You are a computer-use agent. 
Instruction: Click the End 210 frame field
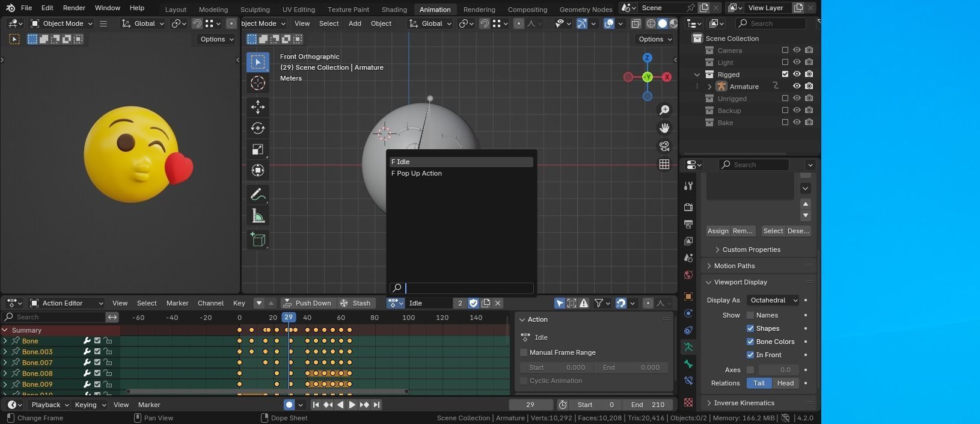(648, 405)
